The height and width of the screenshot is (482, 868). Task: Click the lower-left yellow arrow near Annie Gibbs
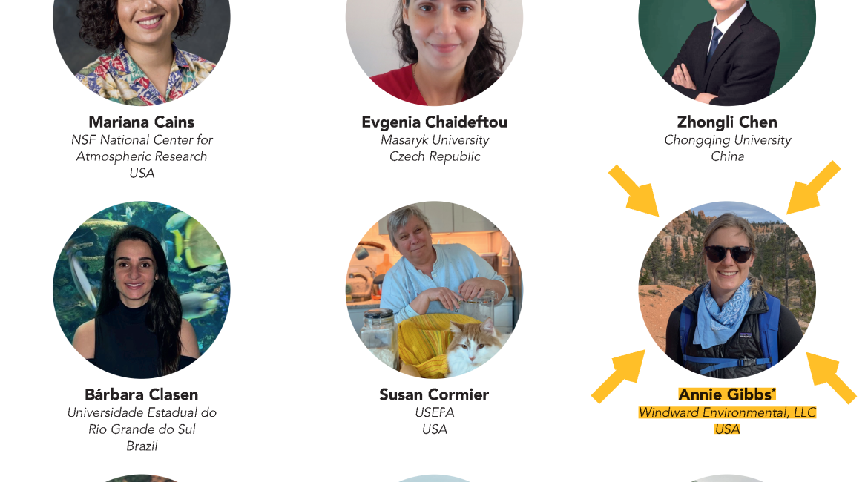coord(618,376)
